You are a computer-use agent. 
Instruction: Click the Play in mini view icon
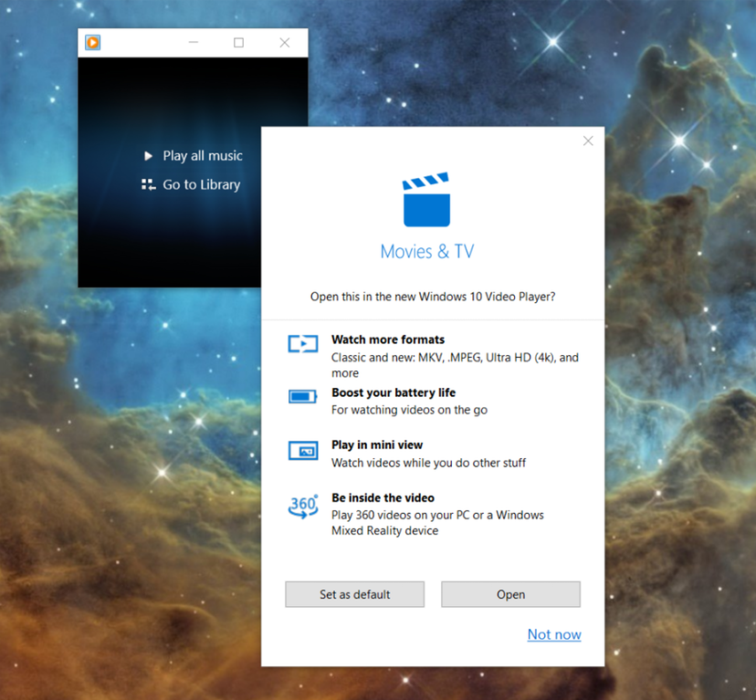(302, 450)
